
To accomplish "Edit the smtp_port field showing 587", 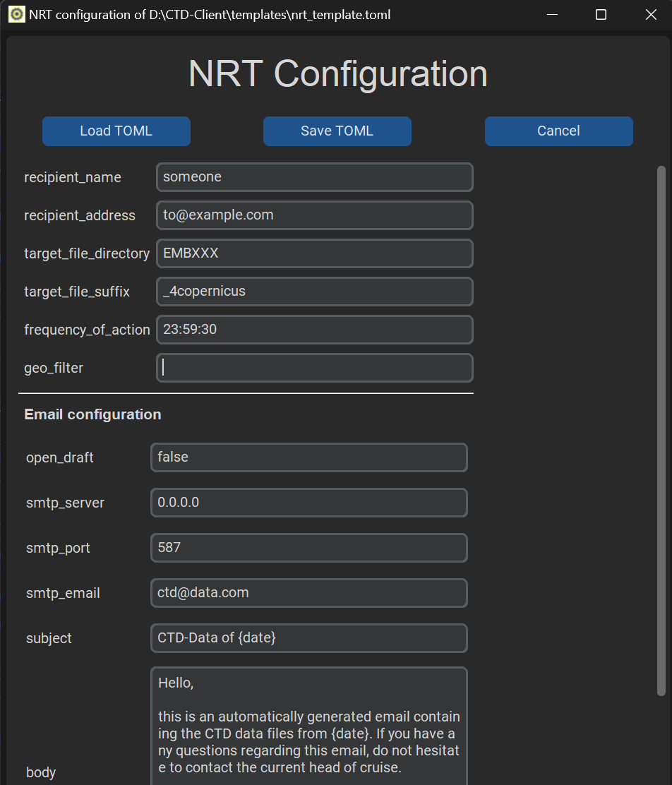I will tap(308, 548).
